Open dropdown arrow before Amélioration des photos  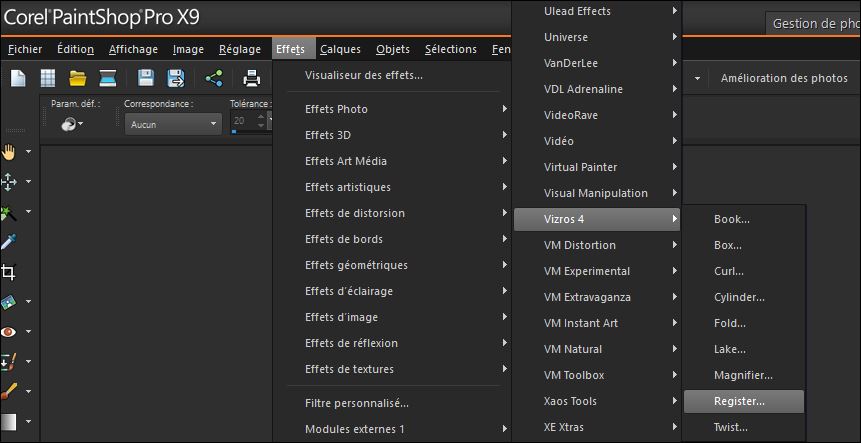tap(697, 78)
